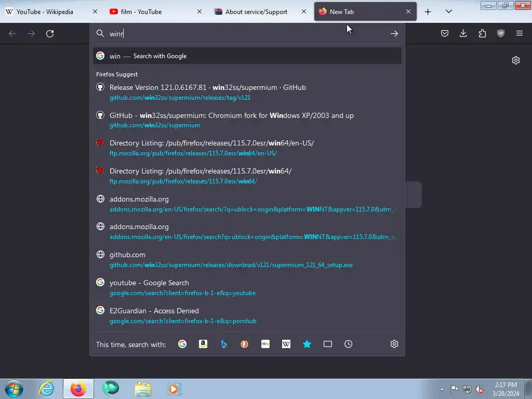Open Directory Listing win64/en-US/ suggestion

point(247,148)
